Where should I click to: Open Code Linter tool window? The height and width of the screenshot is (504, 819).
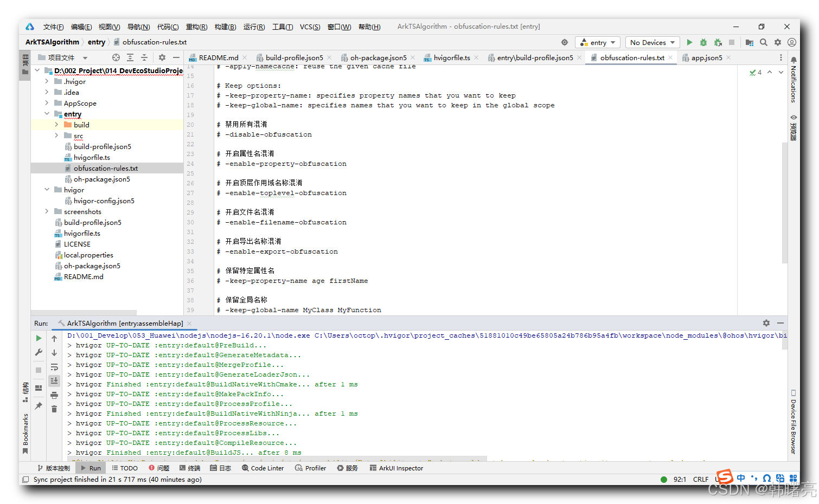tap(263, 468)
